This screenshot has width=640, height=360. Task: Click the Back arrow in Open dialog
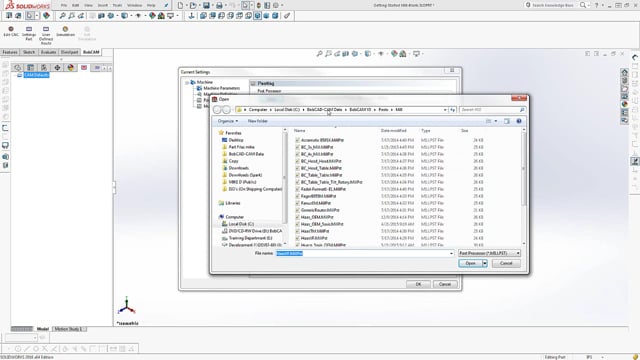[217, 110]
